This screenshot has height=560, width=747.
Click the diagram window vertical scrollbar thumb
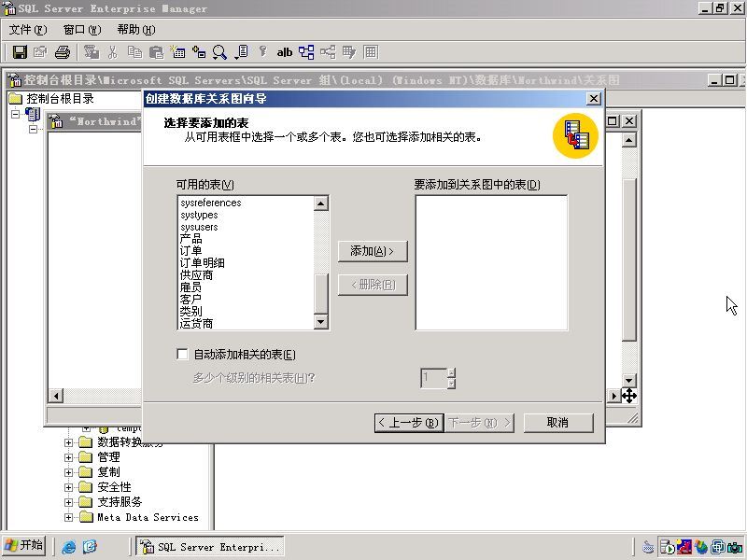coord(628,260)
